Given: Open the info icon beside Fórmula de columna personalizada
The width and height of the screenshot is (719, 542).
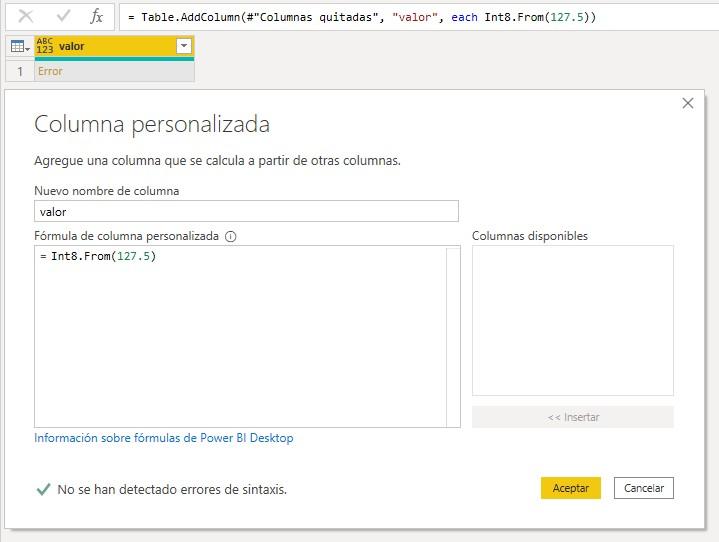Looking at the screenshot, I should 231,236.
